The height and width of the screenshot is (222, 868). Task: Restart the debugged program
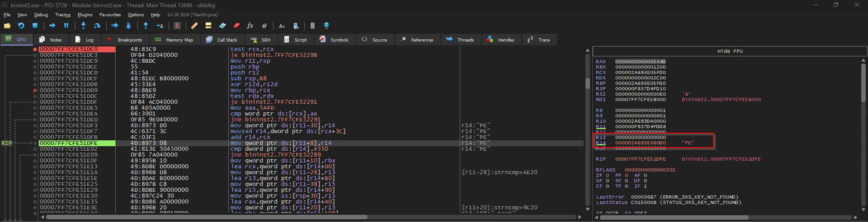click(21, 26)
